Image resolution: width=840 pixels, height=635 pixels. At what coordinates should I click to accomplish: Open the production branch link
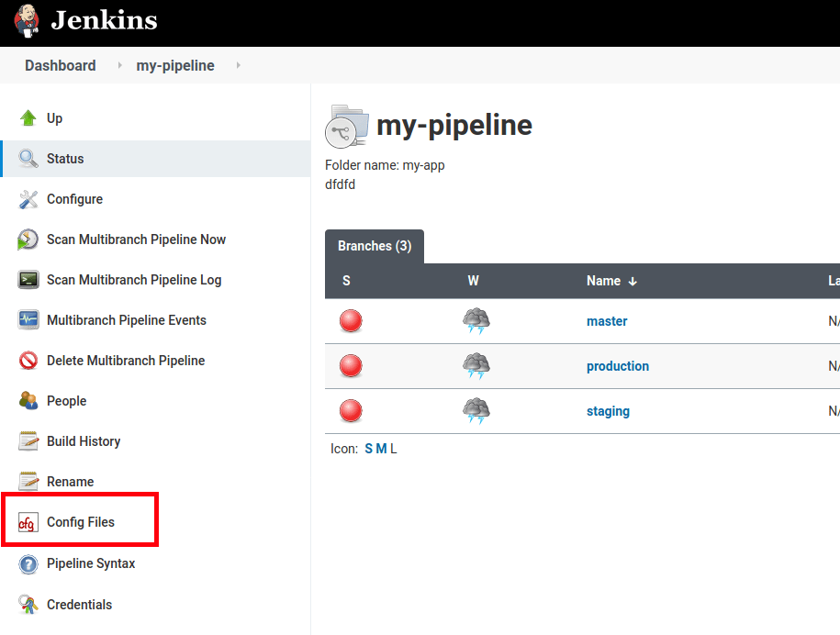click(617, 366)
